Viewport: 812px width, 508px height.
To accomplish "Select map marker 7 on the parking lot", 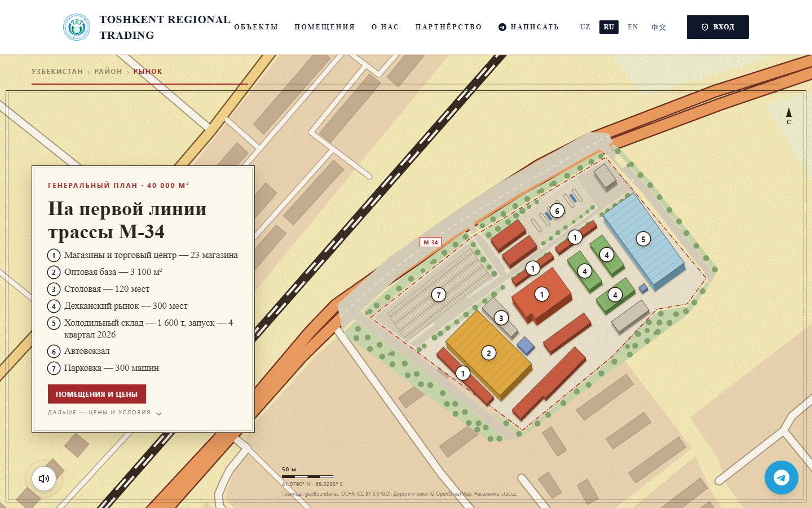I will click(439, 295).
